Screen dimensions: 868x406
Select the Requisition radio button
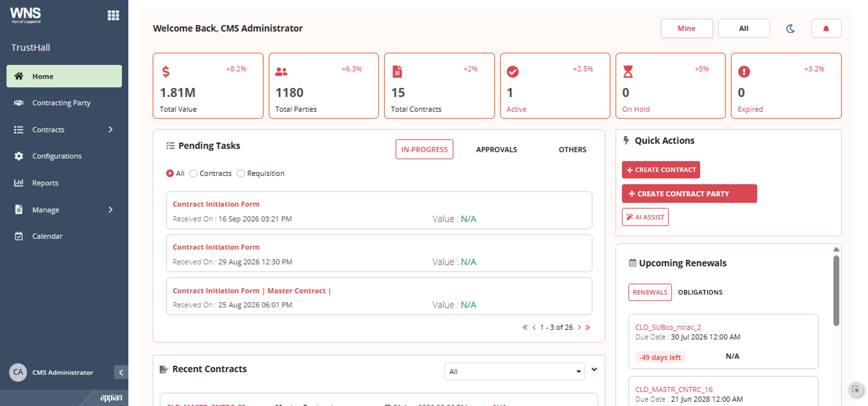[241, 173]
